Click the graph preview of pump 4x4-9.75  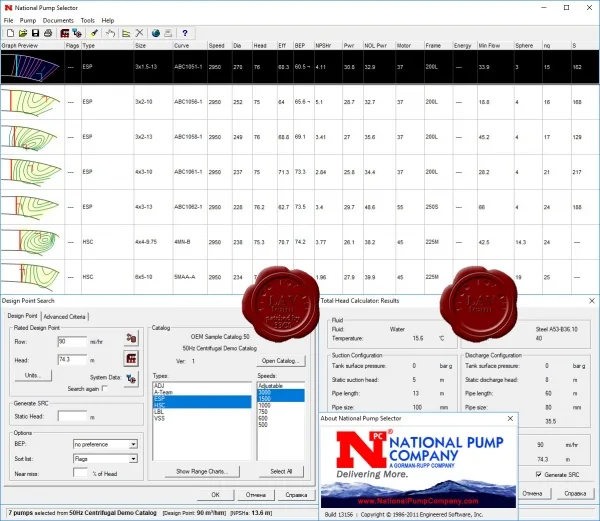click(32, 242)
